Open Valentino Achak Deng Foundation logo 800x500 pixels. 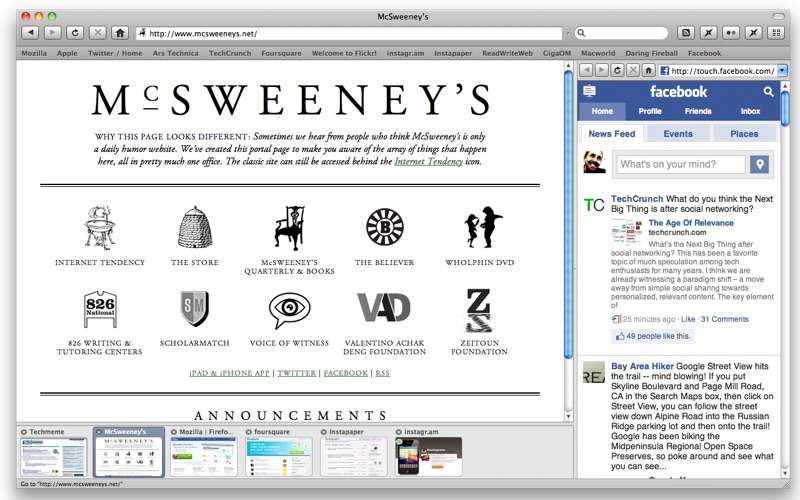(384, 308)
